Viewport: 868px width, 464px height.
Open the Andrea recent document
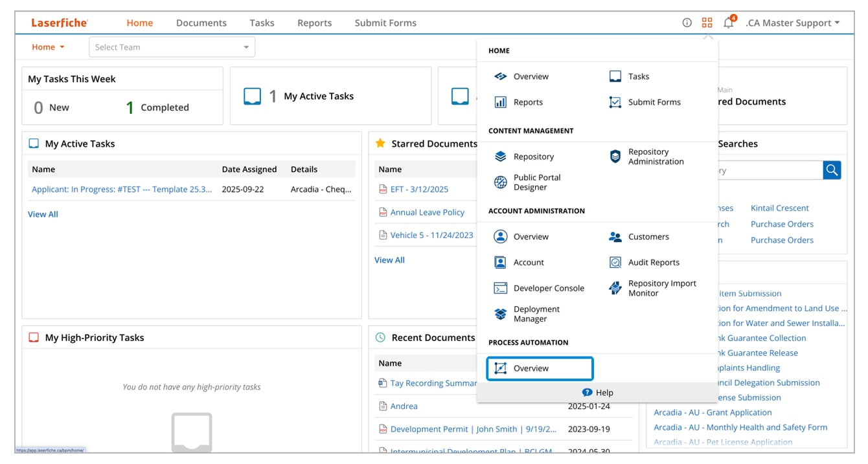coord(404,406)
